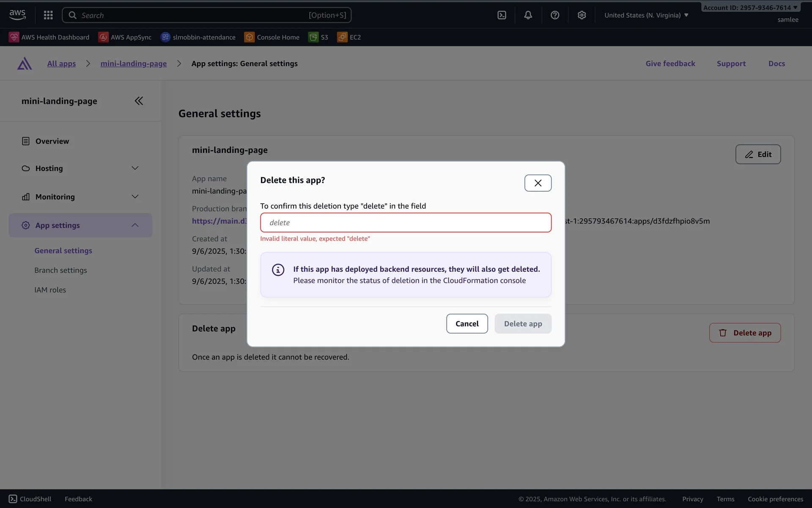Collapse sidebar with double chevron icon
This screenshot has height=508, width=812.
point(139,101)
